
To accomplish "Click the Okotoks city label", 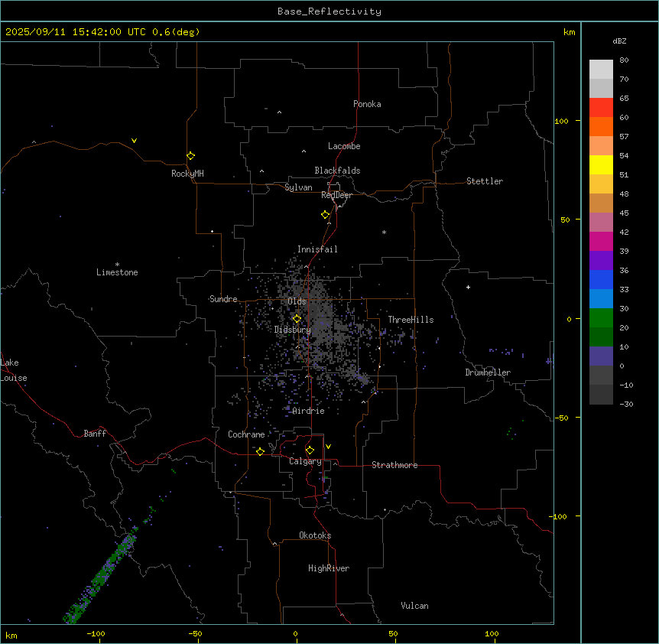I will (x=315, y=535).
